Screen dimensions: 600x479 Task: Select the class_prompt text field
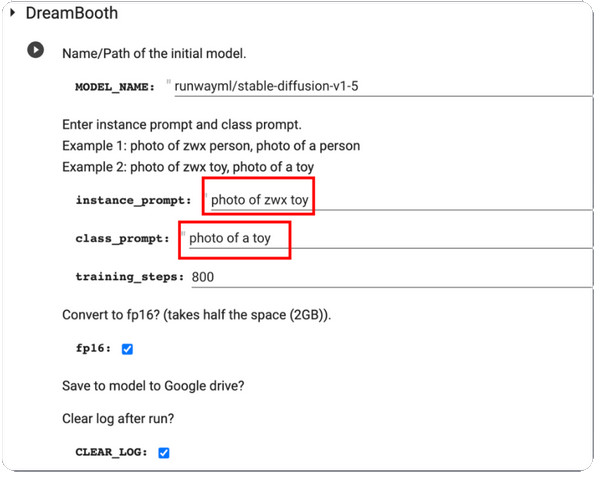point(391,238)
